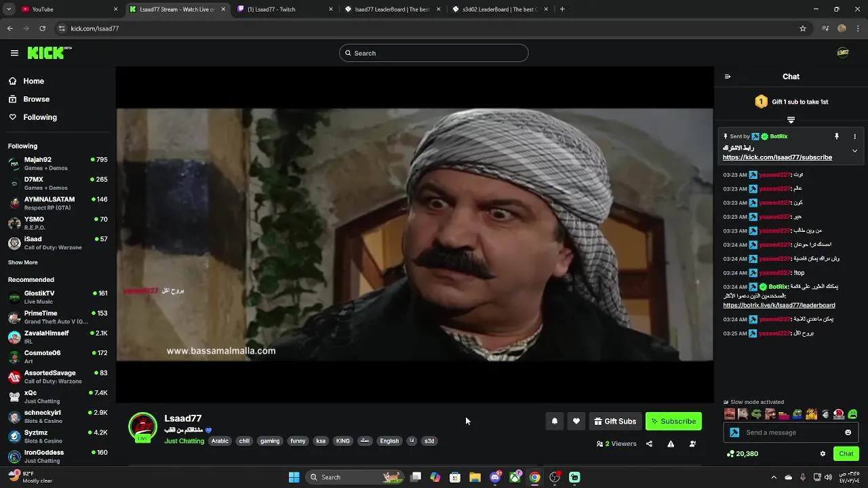Viewport: 868px width, 488px height.
Task: Select the green crying emote
Action: coord(852,414)
